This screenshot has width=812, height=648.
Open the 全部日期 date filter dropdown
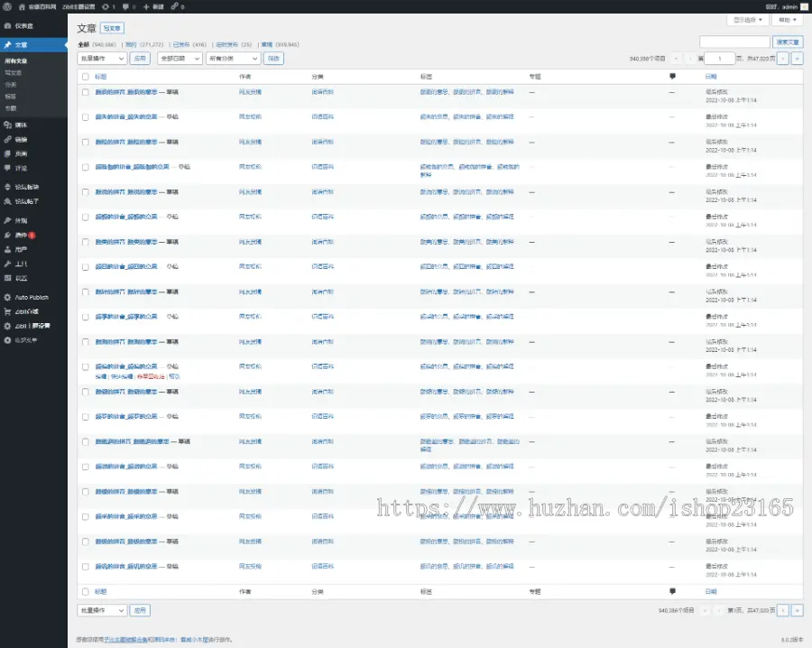(180, 59)
